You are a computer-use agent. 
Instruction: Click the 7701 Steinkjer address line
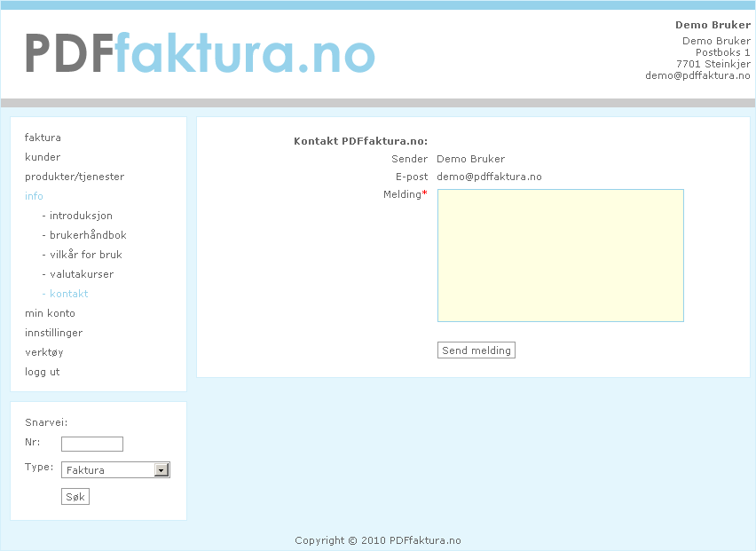point(713,64)
